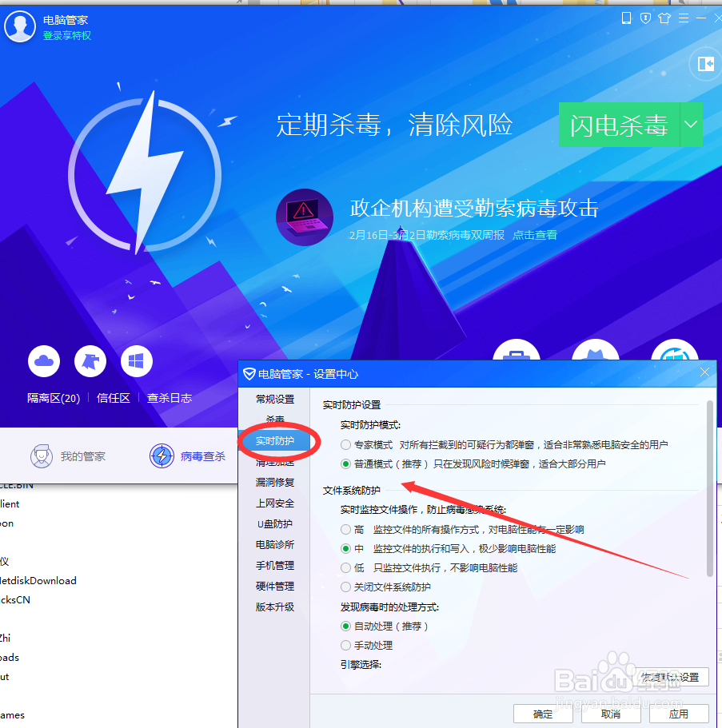
Task: Click the settings center shield logo
Action: (x=249, y=374)
